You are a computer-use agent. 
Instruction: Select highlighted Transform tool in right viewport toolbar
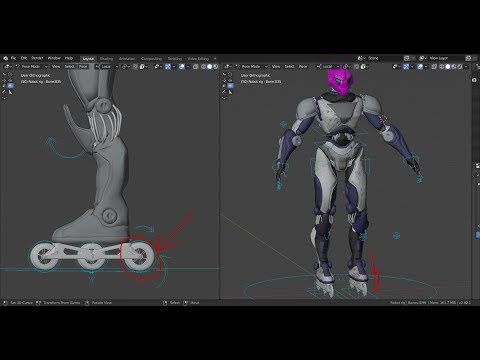click(x=230, y=86)
